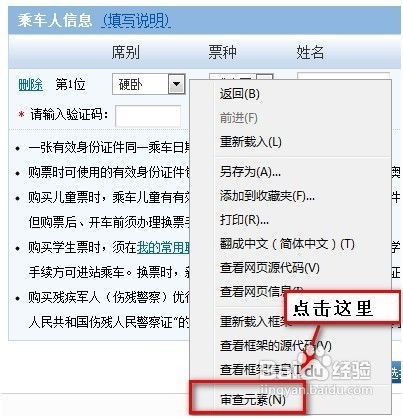Select 重新载入框架 menu entry
The image size is (403, 418).
coord(252,322)
